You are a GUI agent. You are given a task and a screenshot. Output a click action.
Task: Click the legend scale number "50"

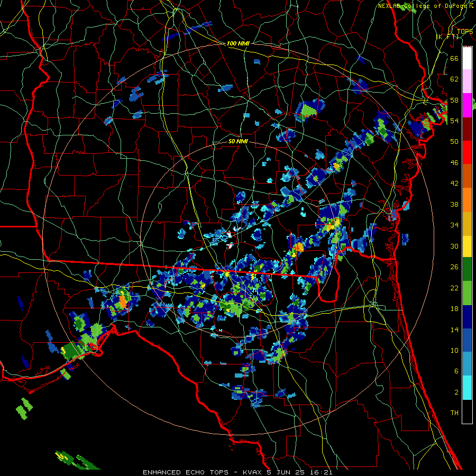click(x=454, y=141)
